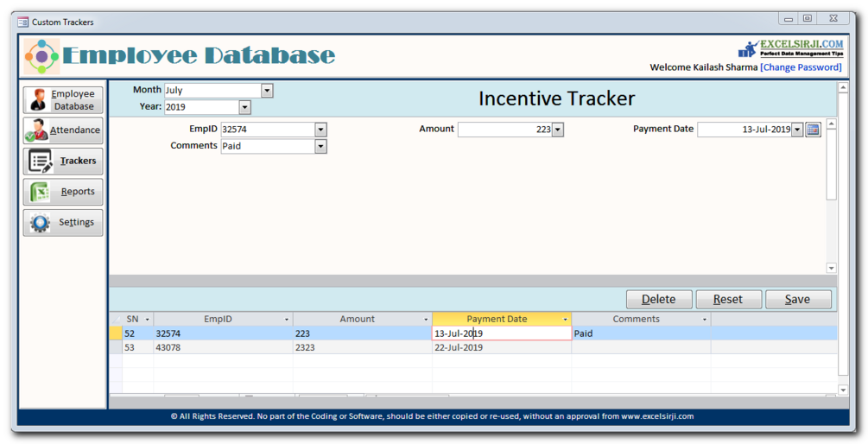Open the Employee Database sidebar section
Screen dimensions: 868x444
(62, 99)
